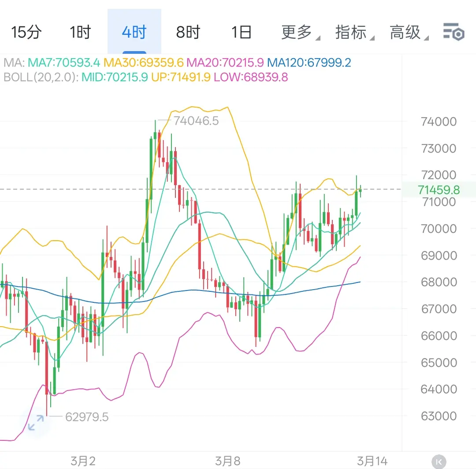
Task: Switch to the 1日 timeframe tab
Action: pyautogui.click(x=242, y=32)
